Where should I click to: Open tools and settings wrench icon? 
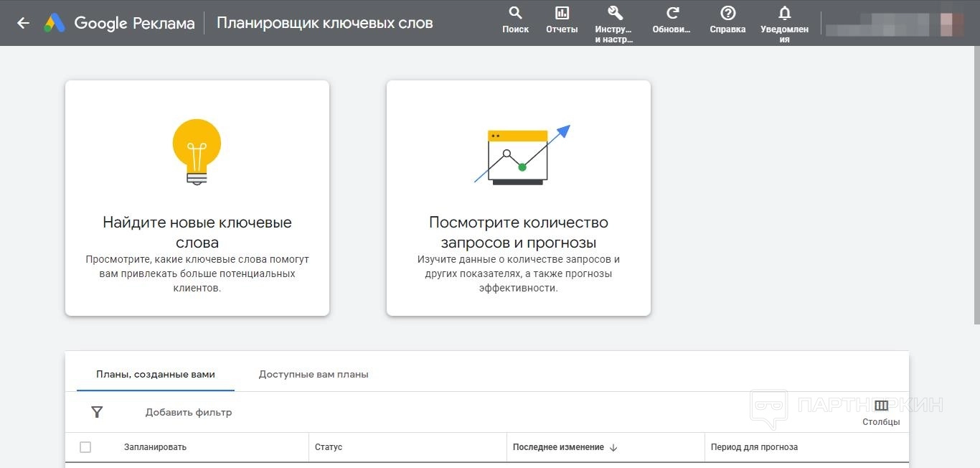pyautogui.click(x=614, y=14)
